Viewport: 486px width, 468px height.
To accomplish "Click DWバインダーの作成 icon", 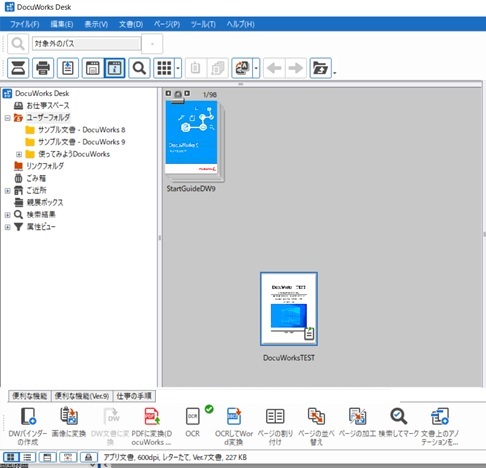I will 28,416.
